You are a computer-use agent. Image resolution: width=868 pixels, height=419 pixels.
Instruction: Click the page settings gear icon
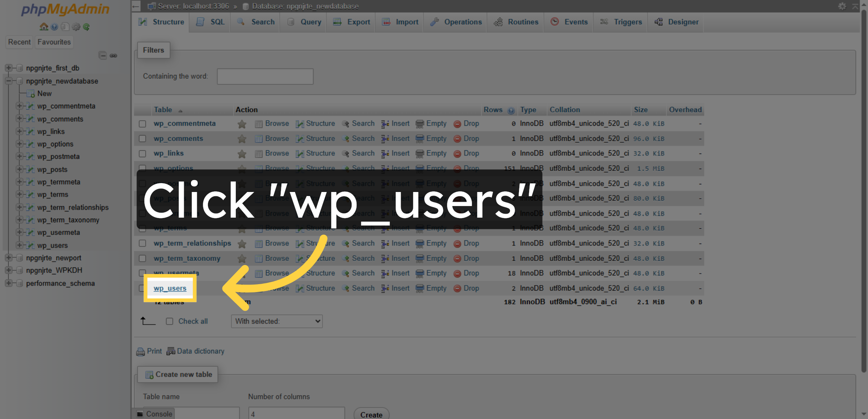coord(842,6)
